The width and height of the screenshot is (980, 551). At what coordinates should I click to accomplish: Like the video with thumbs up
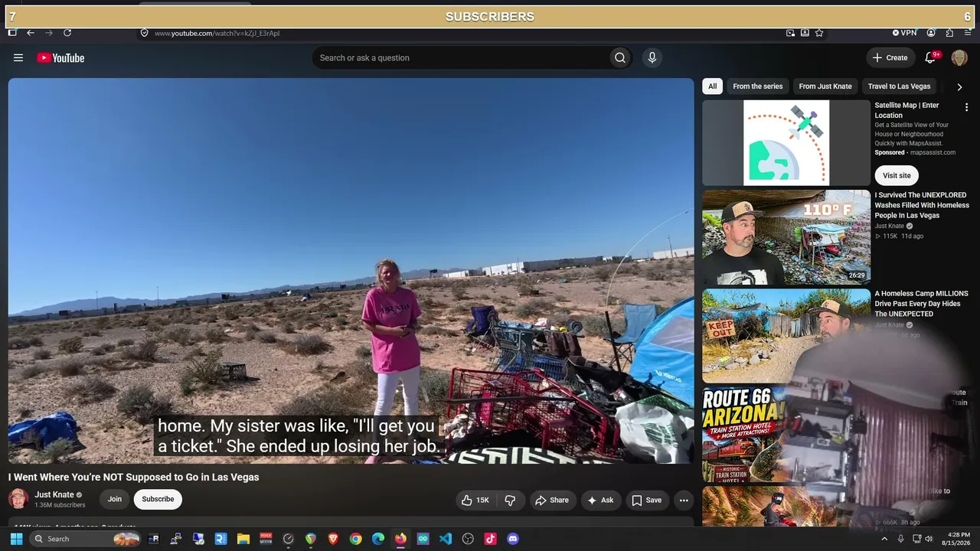(475, 500)
